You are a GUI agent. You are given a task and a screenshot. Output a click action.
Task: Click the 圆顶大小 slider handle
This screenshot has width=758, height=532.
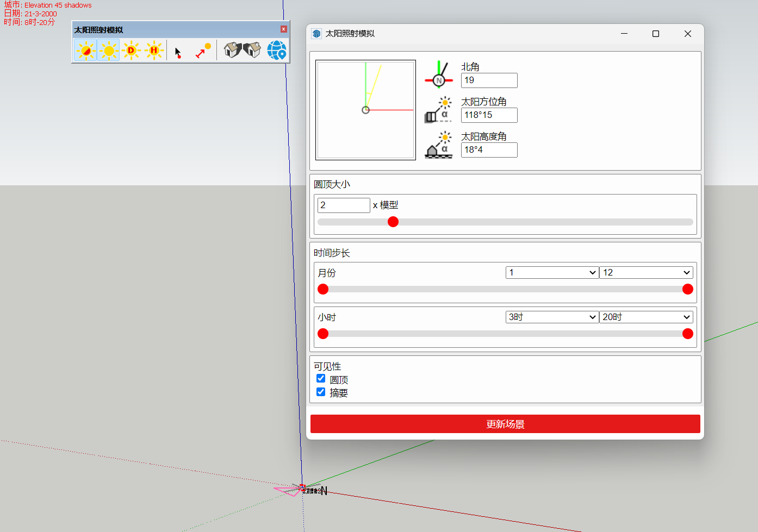(393, 222)
